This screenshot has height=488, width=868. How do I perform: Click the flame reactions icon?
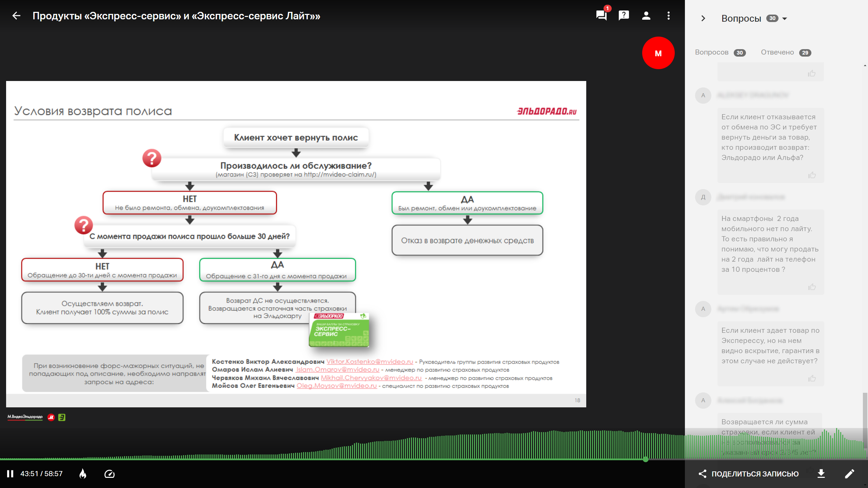(x=83, y=474)
